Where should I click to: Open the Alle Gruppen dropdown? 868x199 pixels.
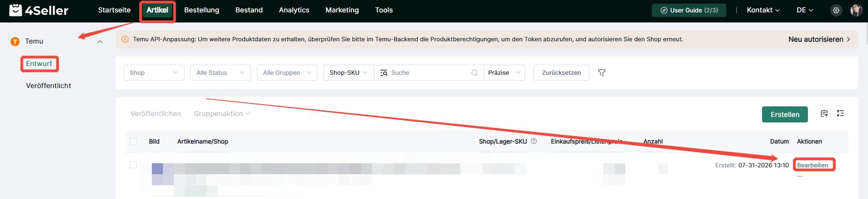287,72
